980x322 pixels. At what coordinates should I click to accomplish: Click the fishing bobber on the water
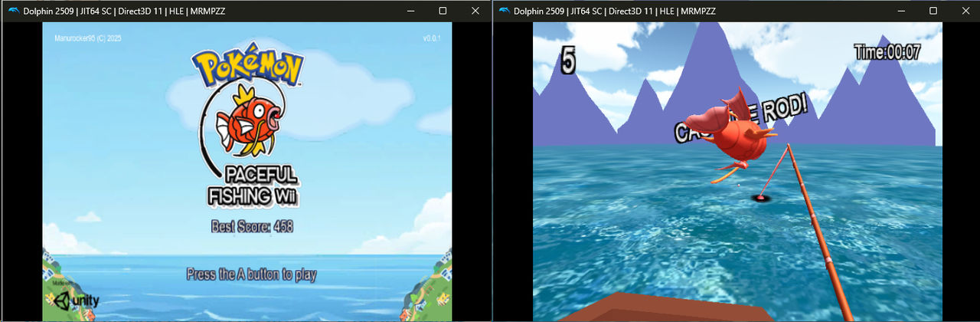[762, 199]
